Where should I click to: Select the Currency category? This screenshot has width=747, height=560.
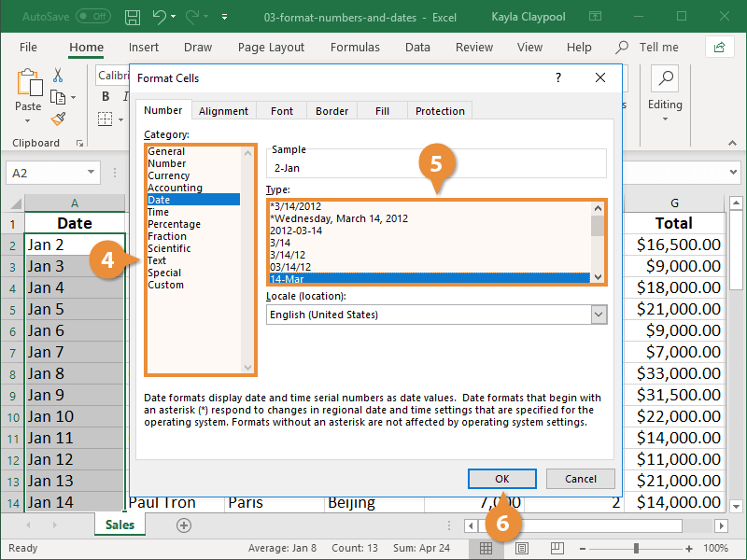[x=169, y=175]
